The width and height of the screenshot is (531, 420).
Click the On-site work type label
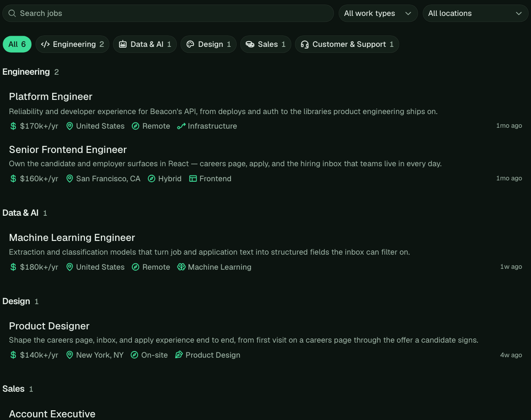click(154, 355)
